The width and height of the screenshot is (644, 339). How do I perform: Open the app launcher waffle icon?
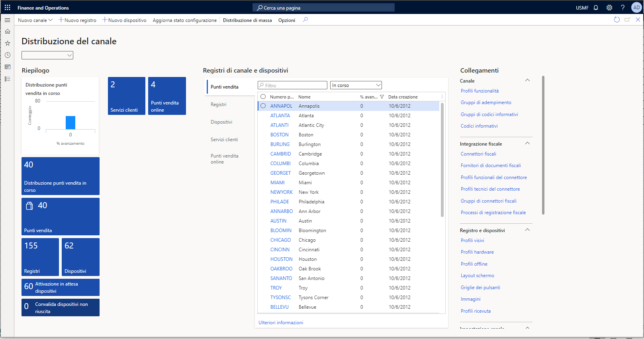click(7, 8)
